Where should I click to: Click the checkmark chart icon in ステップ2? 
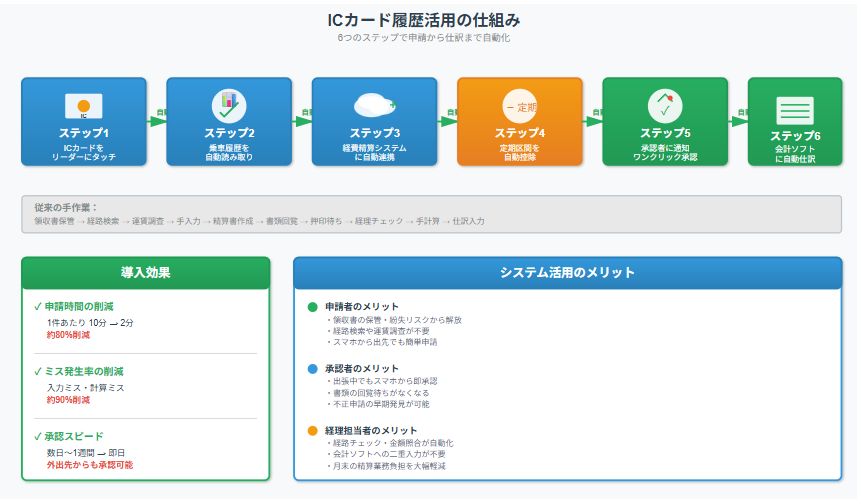click(229, 105)
